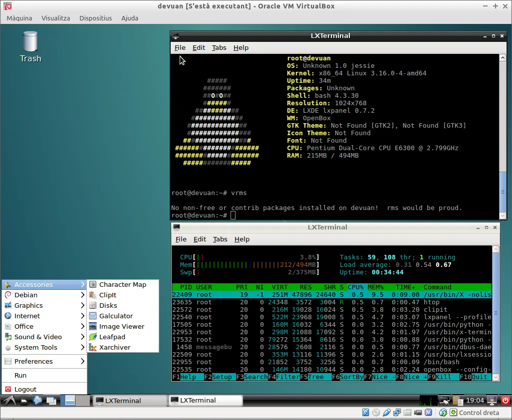The width and height of the screenshot is (512, 420).
Task: Open VirtualBox Ajuda menu
Action: tap(130, 18)
